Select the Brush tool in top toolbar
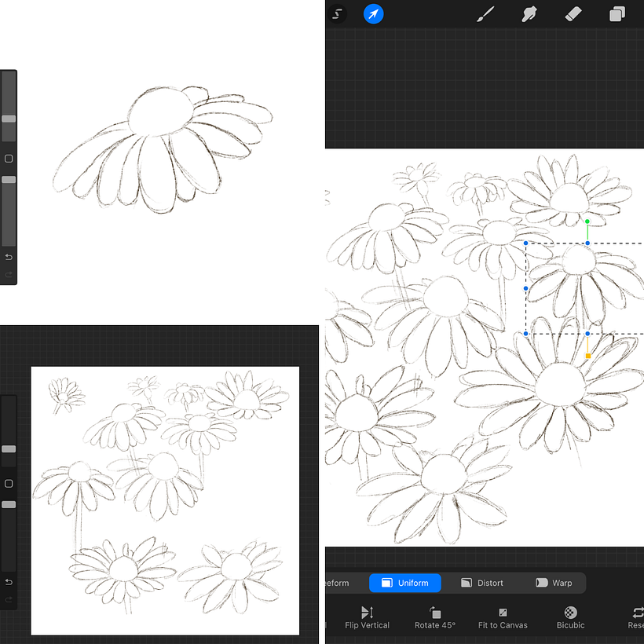 486,14
